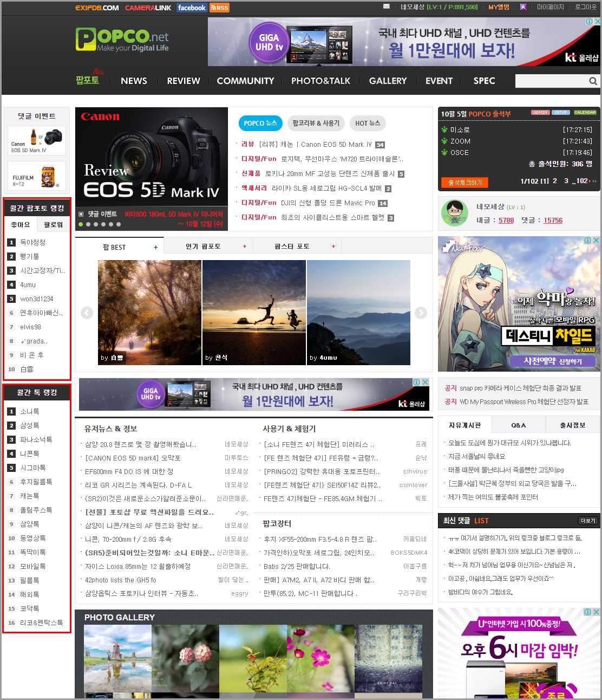
Task: Switch to HOT 뉴스 tab
Action: coord(368,124)
